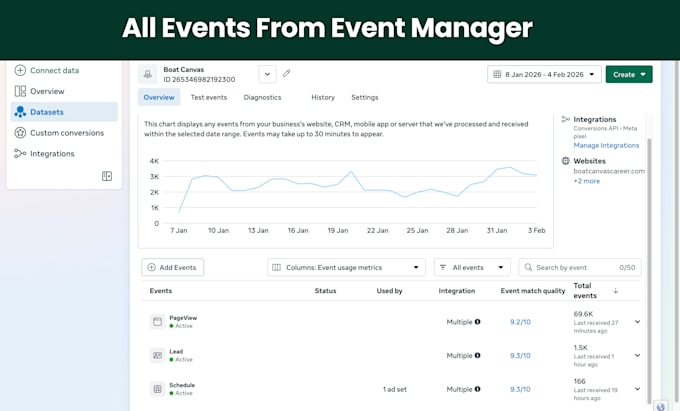
Task: Click the Integration column header
Action: [x=457, y=291]
